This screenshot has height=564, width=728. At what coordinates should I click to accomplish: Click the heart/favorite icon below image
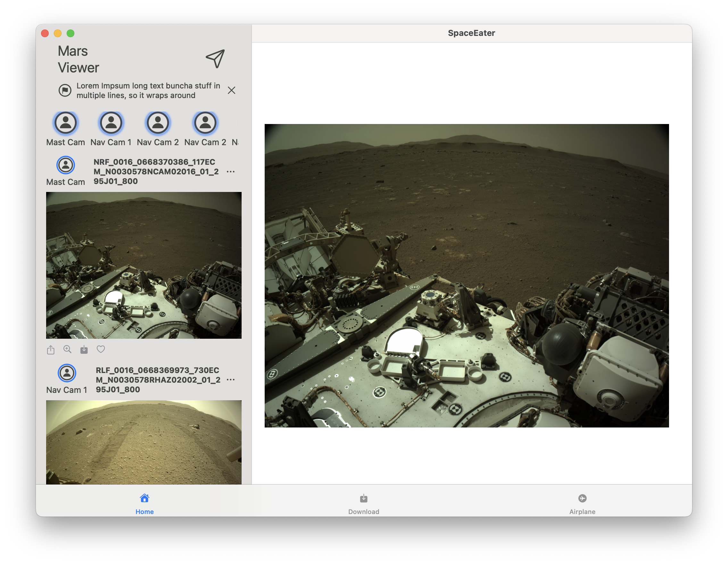[102, 348]
